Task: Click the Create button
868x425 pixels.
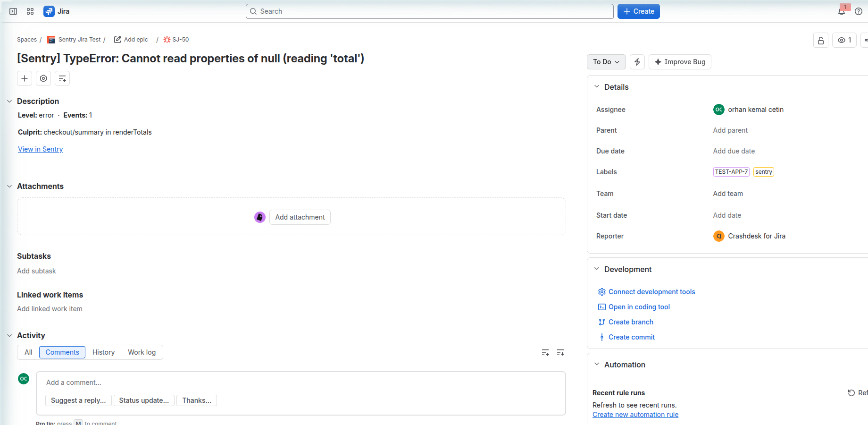Action: click(x=639, y=11)
